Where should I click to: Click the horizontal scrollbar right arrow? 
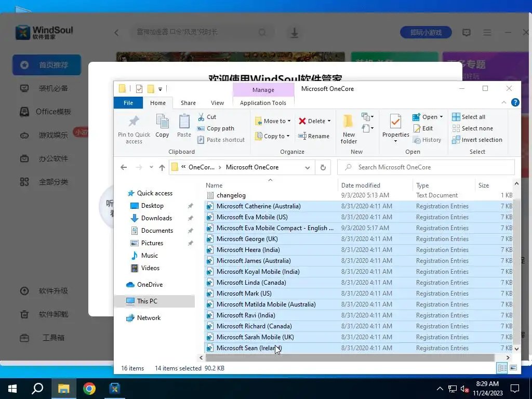(508, 357)
